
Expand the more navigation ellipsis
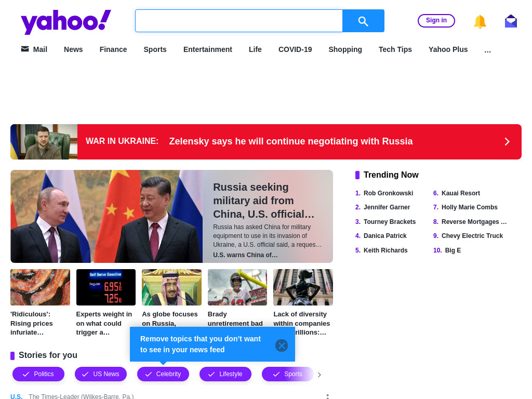coord(487,50)
